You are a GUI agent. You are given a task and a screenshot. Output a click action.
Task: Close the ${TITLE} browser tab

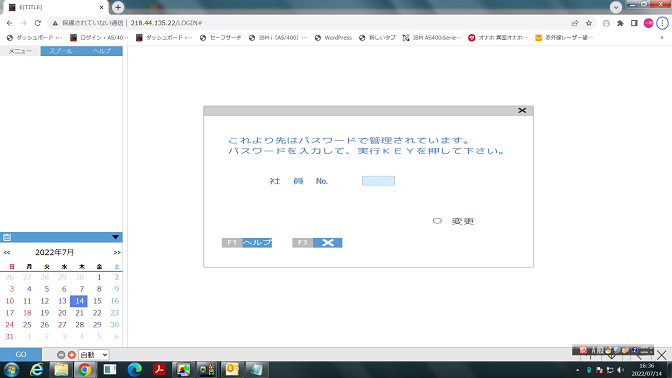tap(102, 7)
